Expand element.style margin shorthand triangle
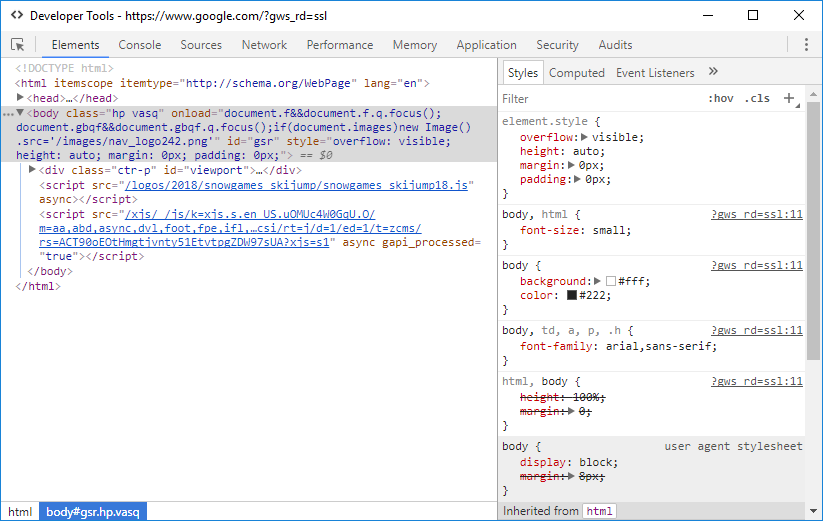The image size is (823, 521). [571, 165]
